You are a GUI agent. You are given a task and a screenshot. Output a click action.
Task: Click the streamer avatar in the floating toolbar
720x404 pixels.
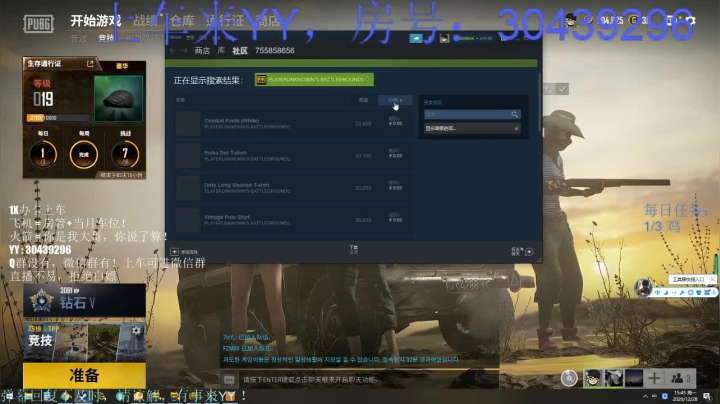click(643, 287)
